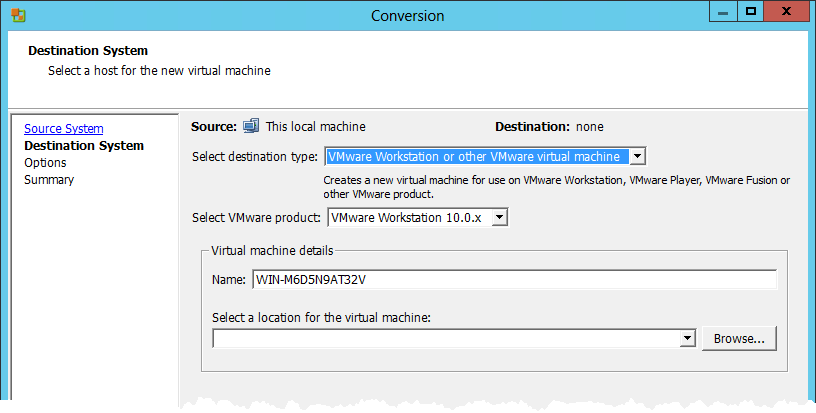Expand the location history dropdown arrow
This screenshot has height=413, width=816.
687,339
